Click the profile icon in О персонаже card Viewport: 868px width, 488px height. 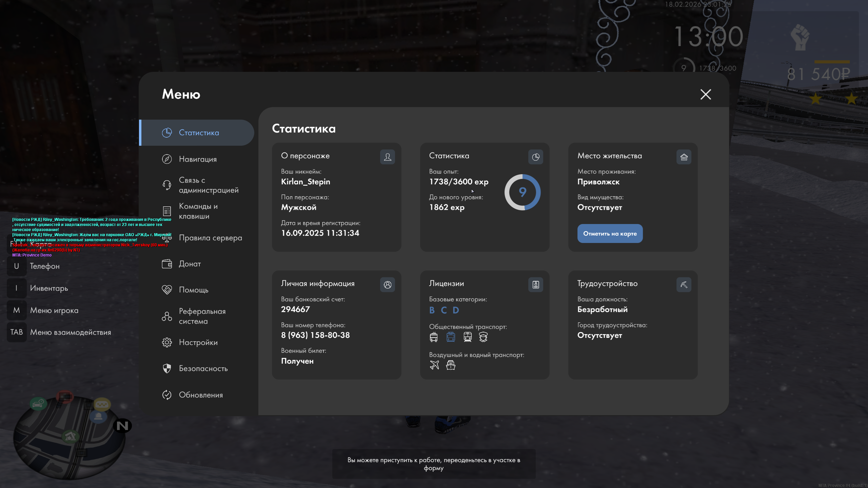coord(387,157)
